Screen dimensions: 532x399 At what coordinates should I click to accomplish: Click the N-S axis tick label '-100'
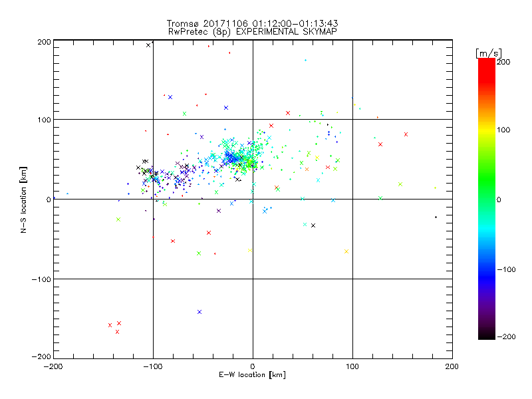click(x=41, y=279)
